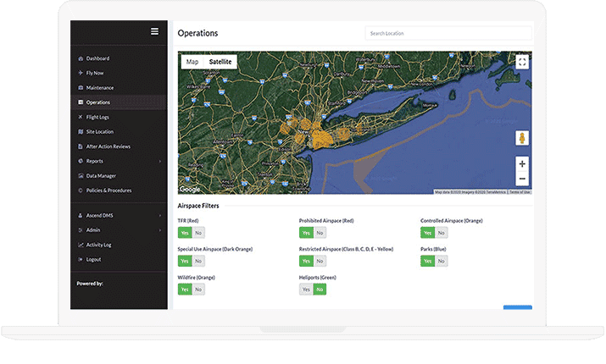Image resolution: width=606 pixels, height=364 pixels.
Task: Open Flight Logs from sidebar
Action: tap(97, 117)
